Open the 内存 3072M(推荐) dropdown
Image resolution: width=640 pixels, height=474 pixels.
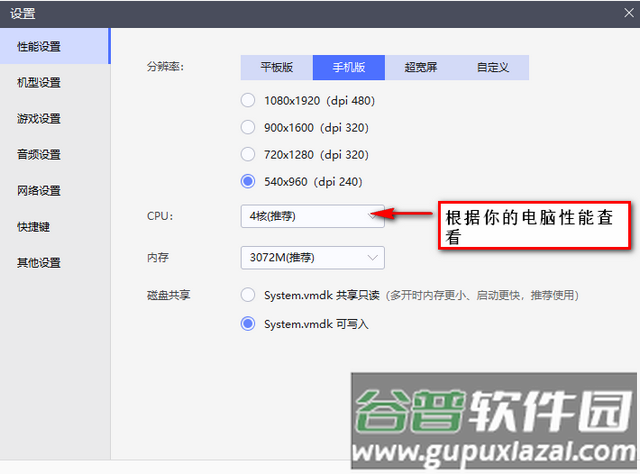312,258
